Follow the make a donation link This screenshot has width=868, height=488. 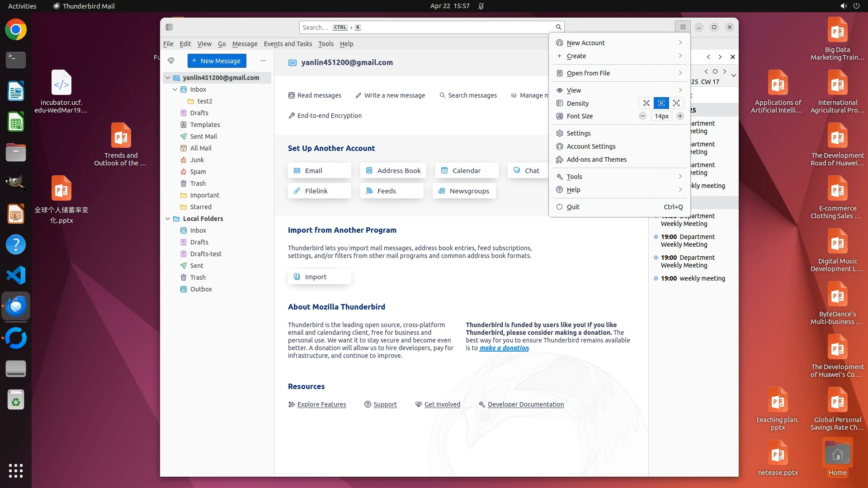pos(504,348)
